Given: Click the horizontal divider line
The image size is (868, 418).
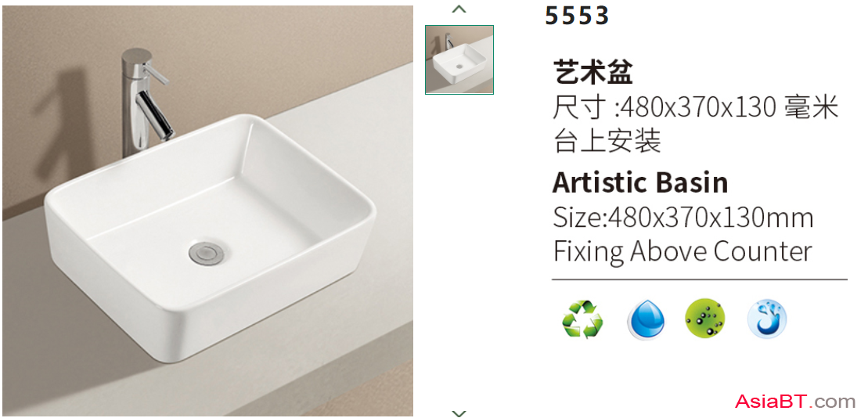Looking at the screenshot, I should coord(700,279).
